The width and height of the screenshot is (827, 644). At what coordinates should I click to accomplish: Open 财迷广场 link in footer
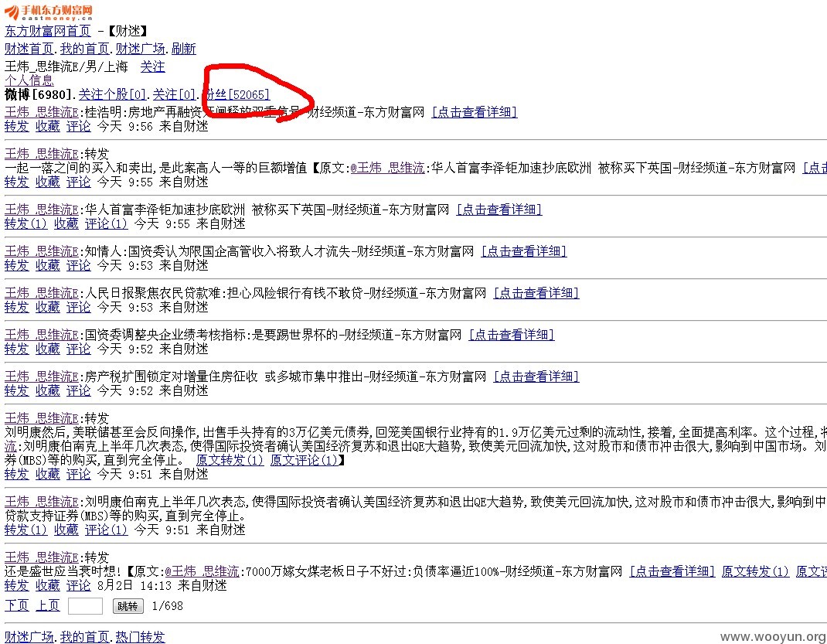click(29, 637)
